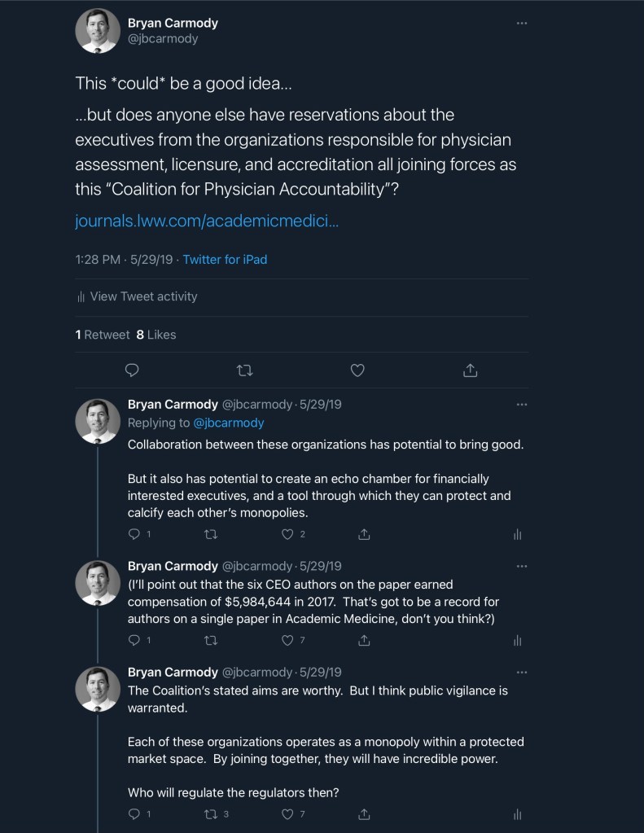Open main tweet's more options ellipsis

pyautogui.click(x=522, y=23)
